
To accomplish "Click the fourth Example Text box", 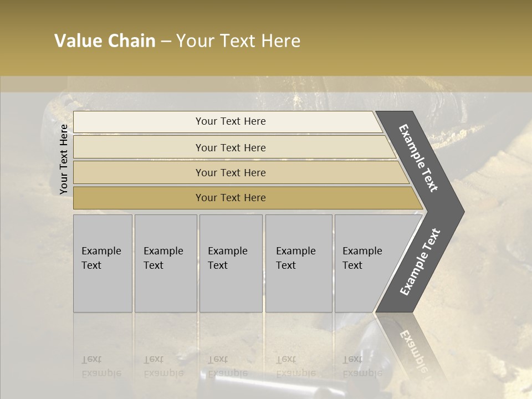I will point(298,263).
